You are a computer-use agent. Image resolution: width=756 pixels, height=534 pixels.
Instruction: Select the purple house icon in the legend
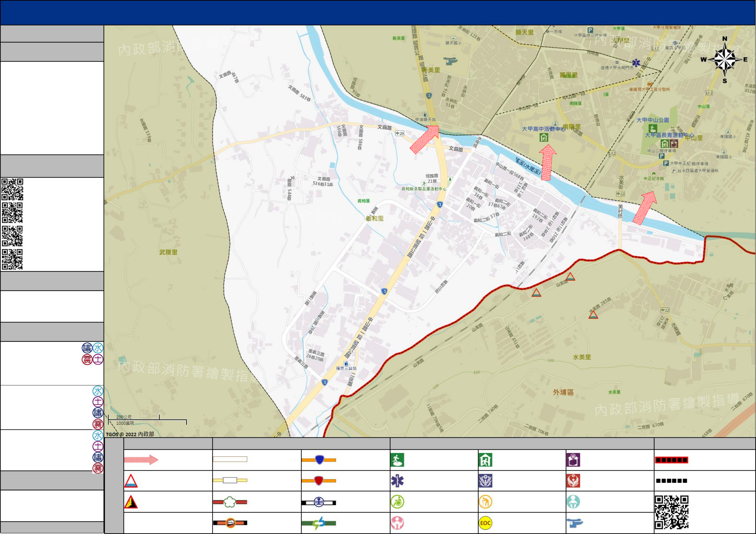click(573, 460)
